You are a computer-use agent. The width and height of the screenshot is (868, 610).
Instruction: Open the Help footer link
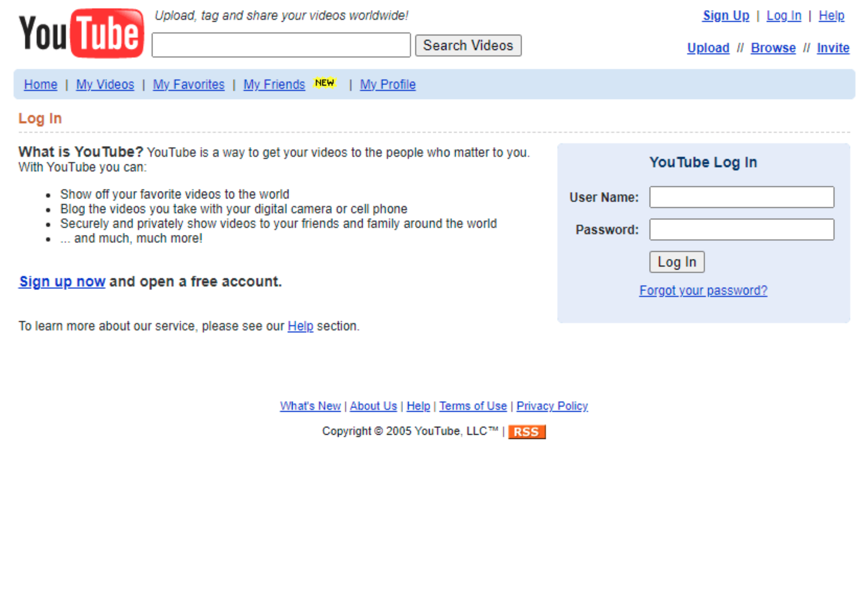pyautogui.click(x=418, y=406)
